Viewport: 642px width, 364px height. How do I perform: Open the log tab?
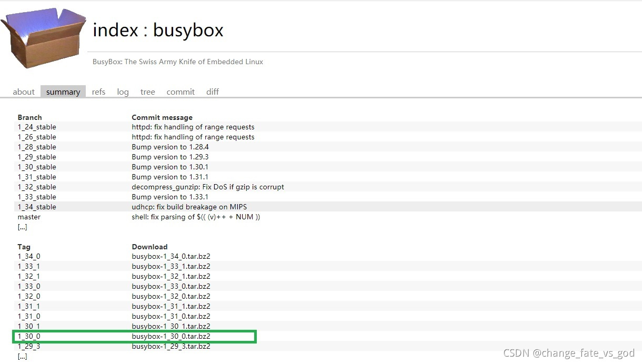coord(123,92)
